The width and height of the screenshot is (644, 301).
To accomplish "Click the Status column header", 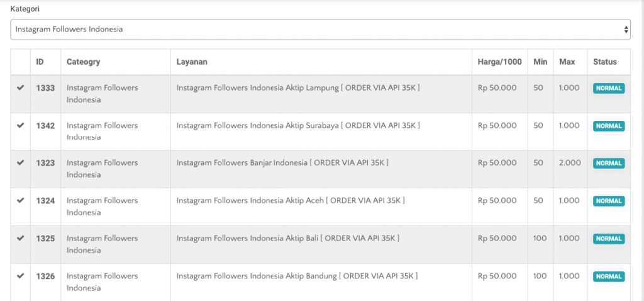I will click(604, 62).
